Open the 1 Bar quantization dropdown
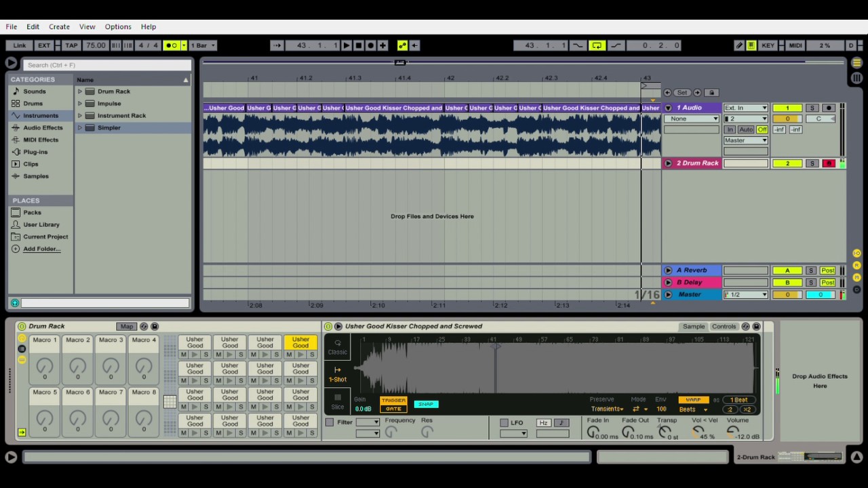 click(203, 45)
